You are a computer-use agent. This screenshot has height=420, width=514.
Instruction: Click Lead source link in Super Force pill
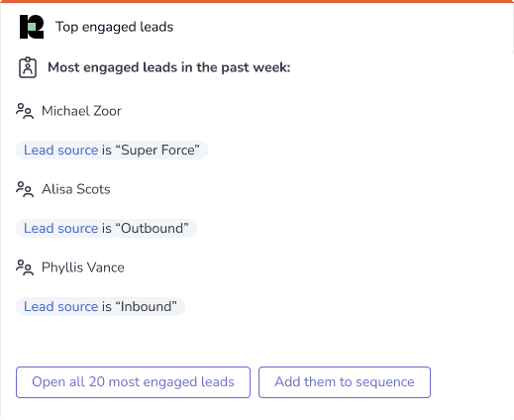pyautogui.click(x=61, y=151)
